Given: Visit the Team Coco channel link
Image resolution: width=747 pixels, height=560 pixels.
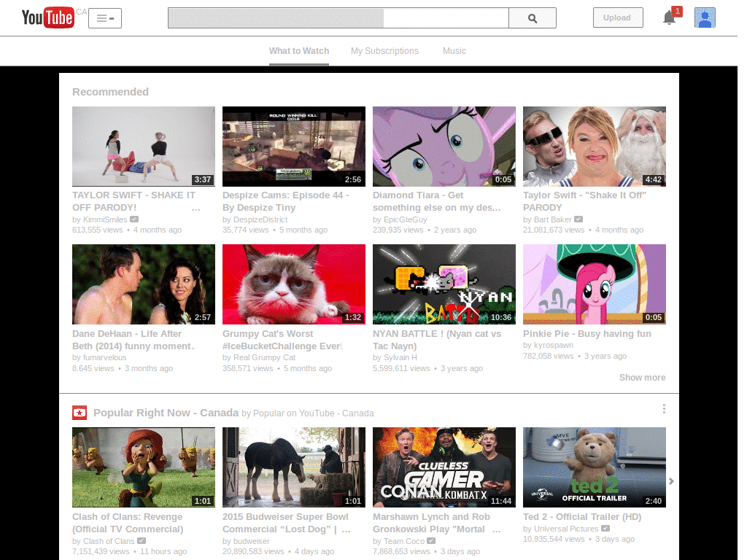Looking at the screenshot, I should [404, 542].
